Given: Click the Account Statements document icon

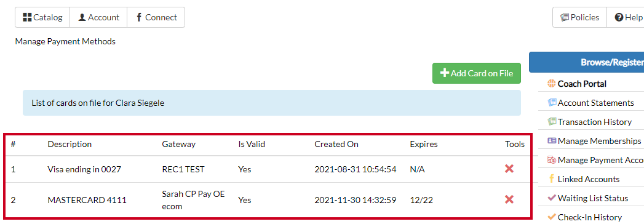Looking at the screenshot, I should 552,102.
